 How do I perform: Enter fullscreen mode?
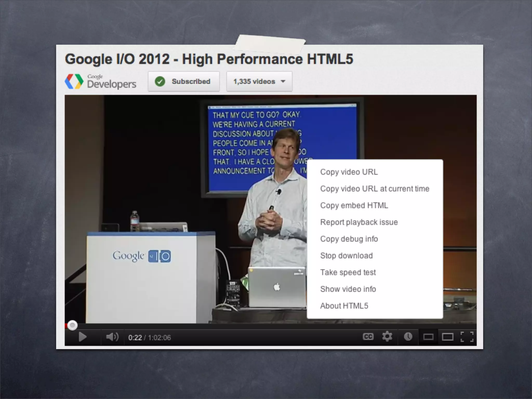[x=467, y=337]
